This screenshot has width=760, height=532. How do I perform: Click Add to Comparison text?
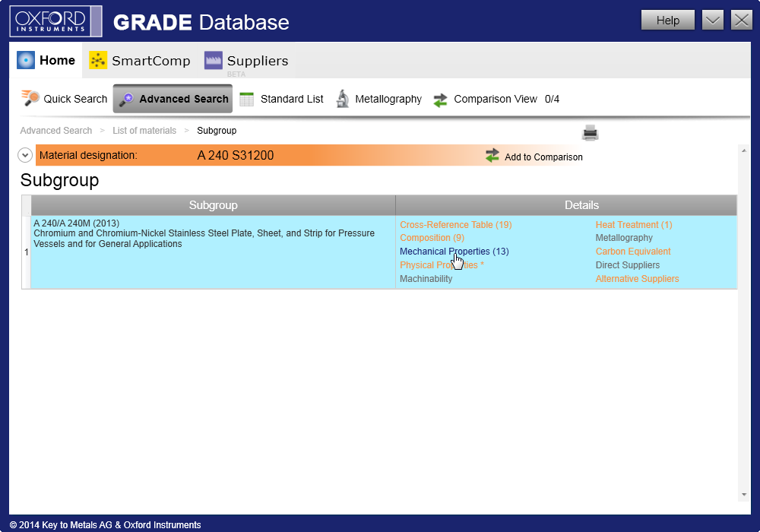543,157
